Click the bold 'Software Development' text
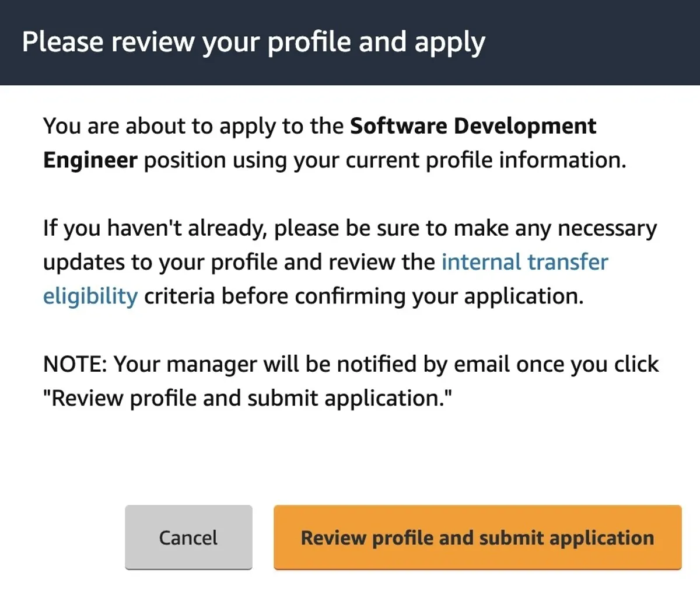Screen dimensions: 700x590 473,126
